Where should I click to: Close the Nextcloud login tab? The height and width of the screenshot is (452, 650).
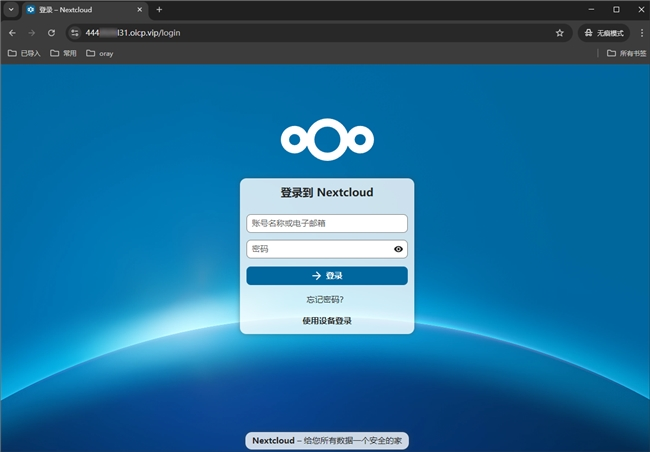click(x=138, y=9)
